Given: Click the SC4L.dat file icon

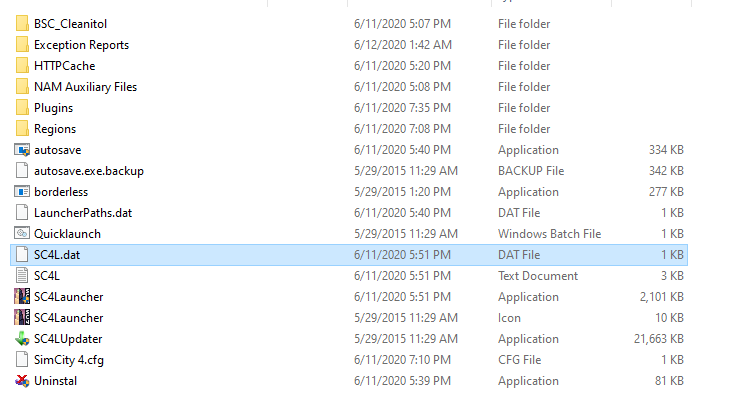Looking at the screenshot, I should 22,255.
